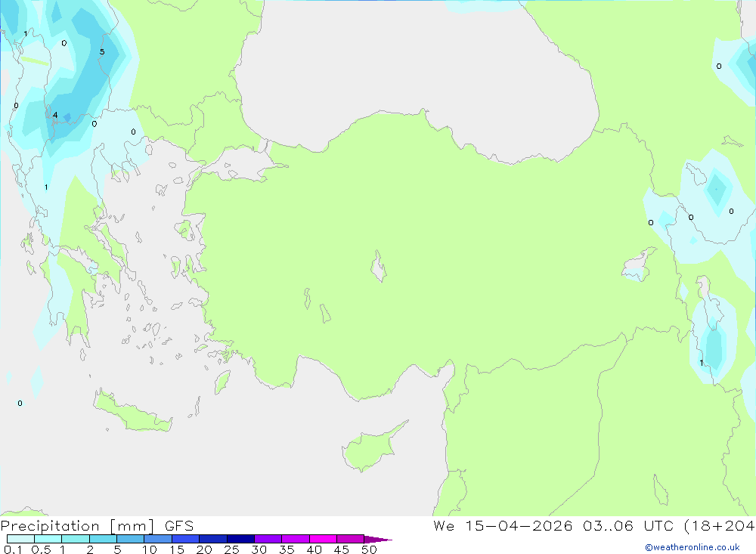The height and width of the screenshot is (554, 756).
Task: Click the "50" legend scale label
Action: point(370,549)
